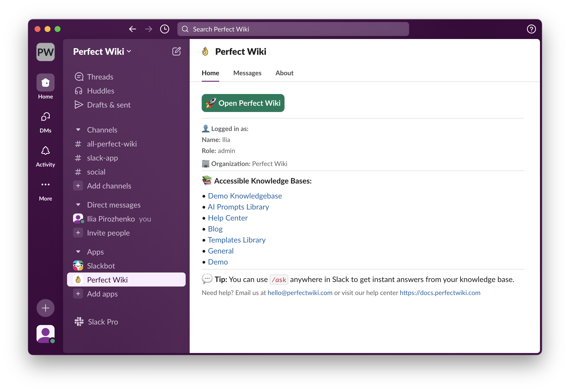Image resolution: width=570 pixels, height=392 pixels.
Task: Collapse the Channels section
Action: click(78, 130)
